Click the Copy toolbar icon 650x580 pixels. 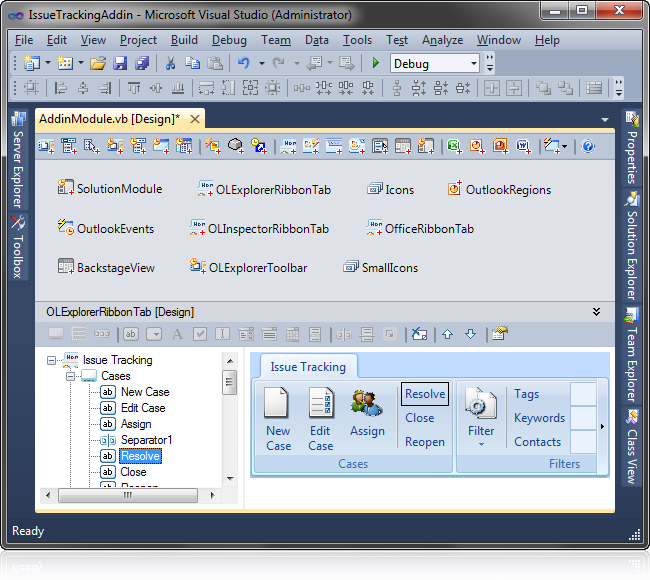click(192, 63)
